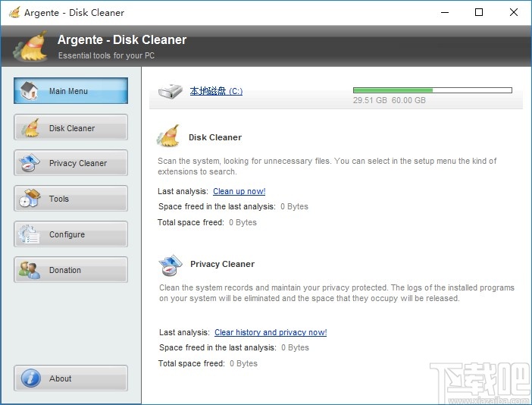Click the C: disk usage progress bar

432,90
